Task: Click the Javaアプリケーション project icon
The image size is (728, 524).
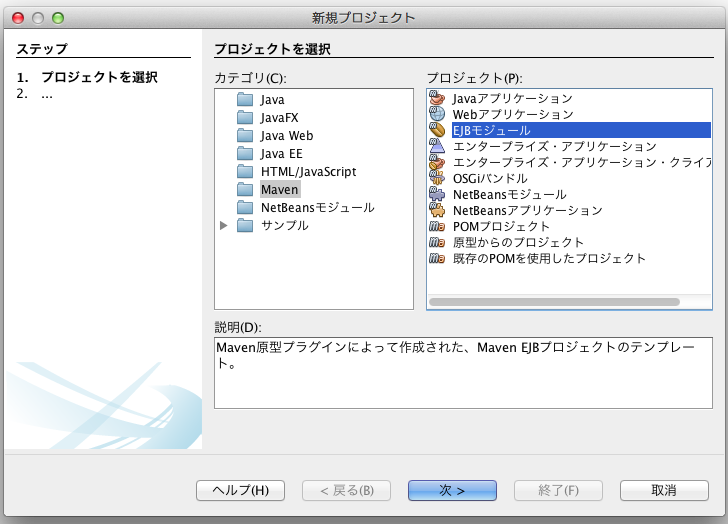Action: pos(436,98)
